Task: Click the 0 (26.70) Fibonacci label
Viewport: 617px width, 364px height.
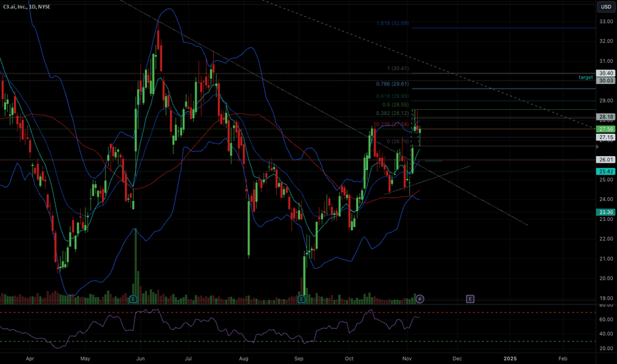Action: [398, 141]
